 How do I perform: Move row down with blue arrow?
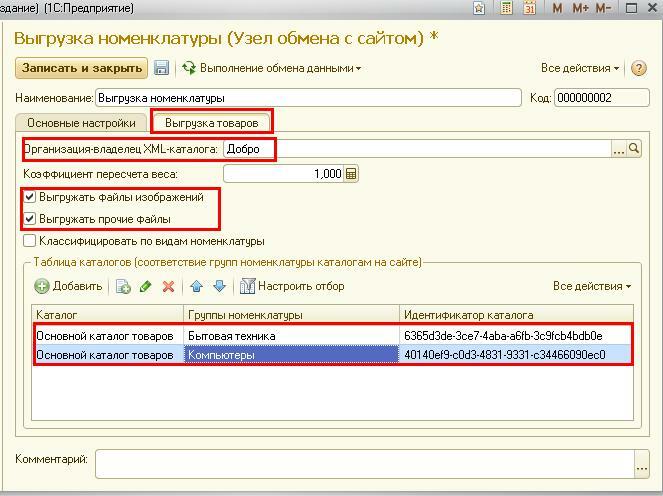pos(219,286)
